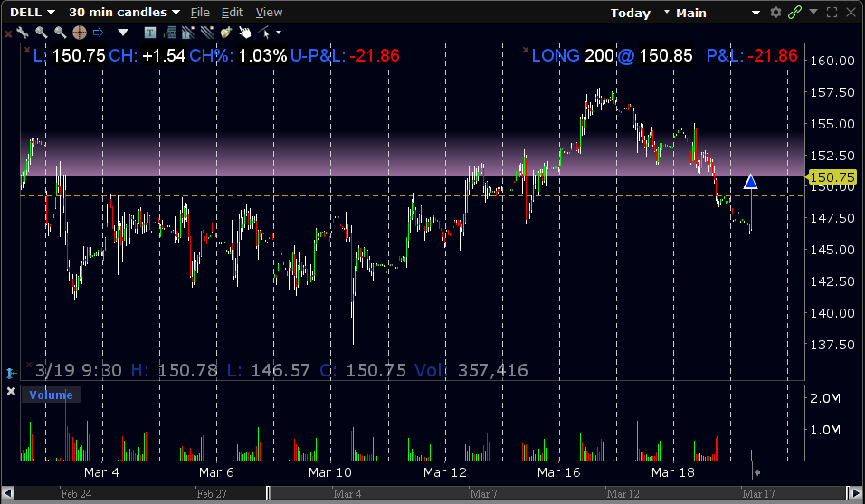The image size is (865, 504).
Task: Click the scrollbar left arrow button
Action: (7, 493)
